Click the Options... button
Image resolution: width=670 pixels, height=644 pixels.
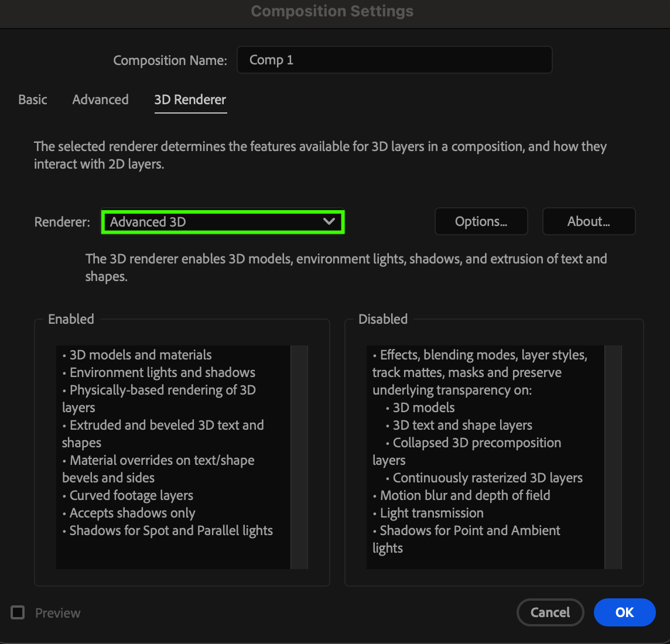coord(481,222)
